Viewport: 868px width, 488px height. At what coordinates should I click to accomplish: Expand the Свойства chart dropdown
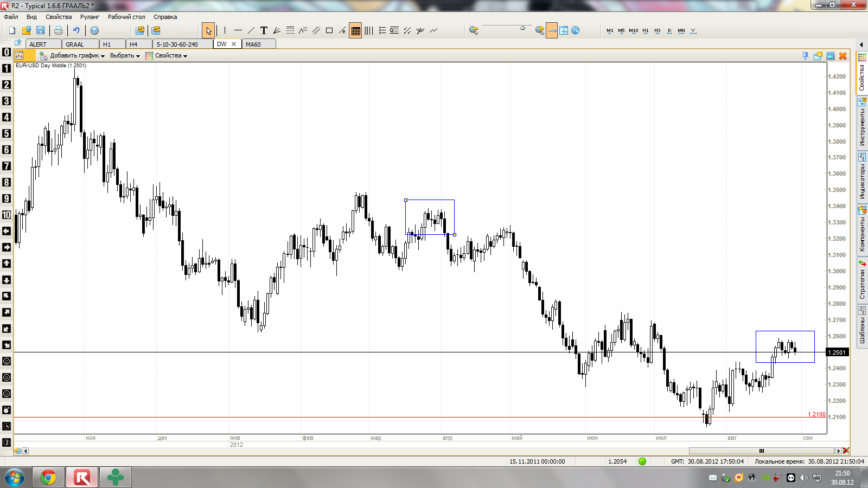pyautogui.click(x=166, y=55)
